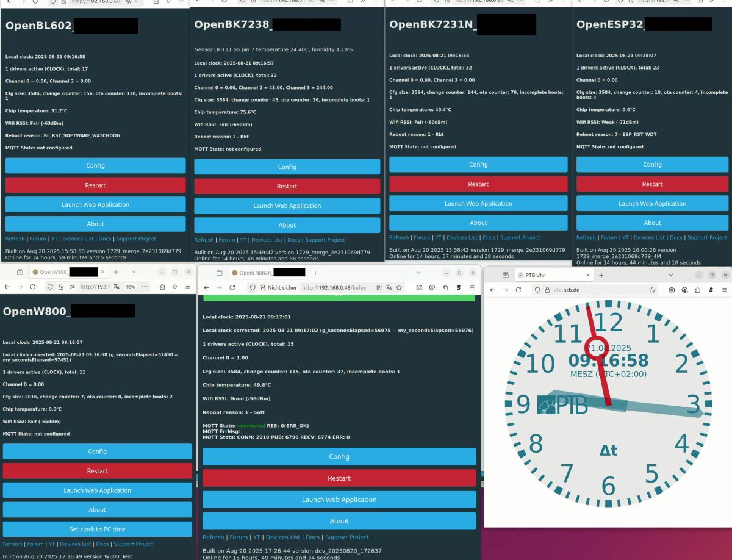Open About on the OpenLN882H page
Image resolution: width=732 pixels, height=560 pixels.
[339, 521]
